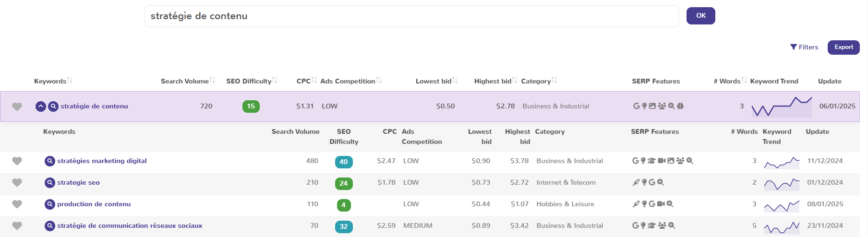Screen dimensions: 868x237
Task: Toggle heart for 'strategie seo' row
Action: point(17,183)
